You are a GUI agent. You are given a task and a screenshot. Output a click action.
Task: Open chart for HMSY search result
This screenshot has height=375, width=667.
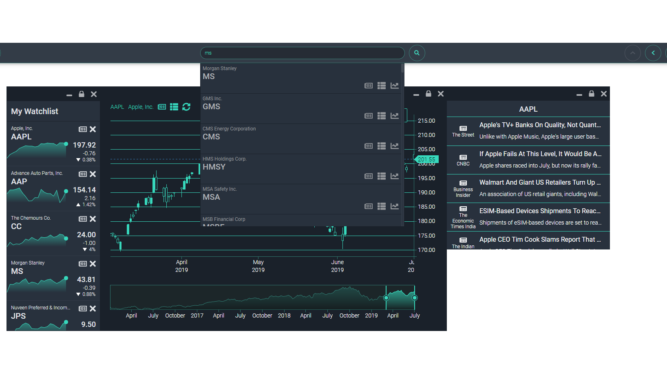(394, 176)
